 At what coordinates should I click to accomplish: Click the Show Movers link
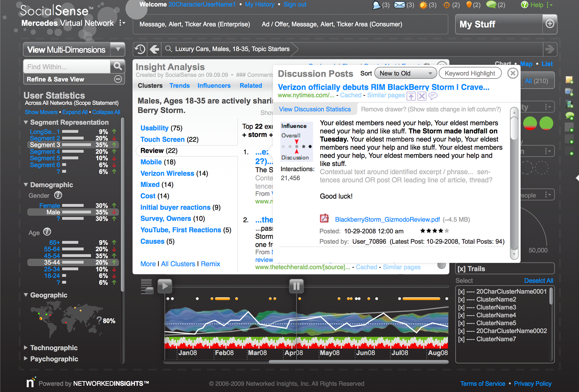(41, 112)
